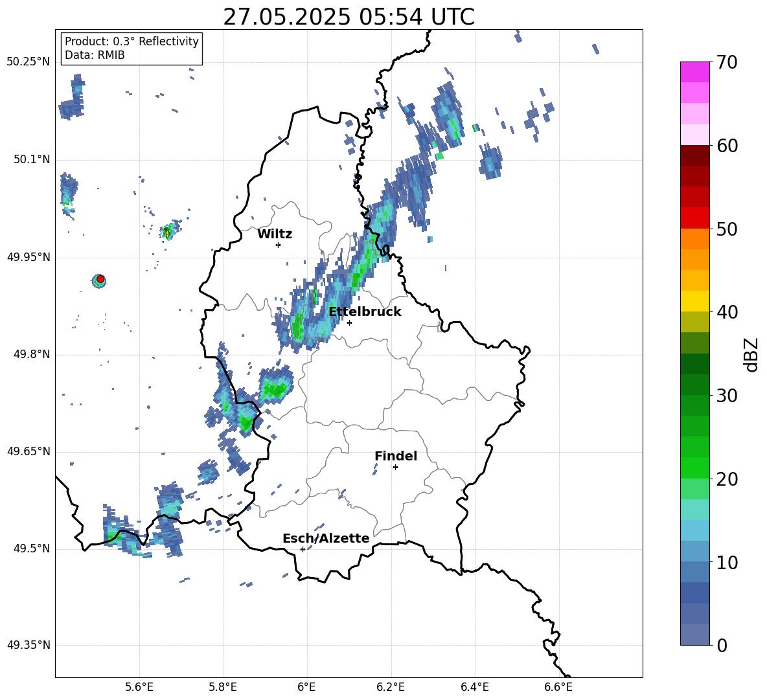The image size is (767, 700).
Task: Click the 49.65°N latitude label
Action: (x=29, y=451)
